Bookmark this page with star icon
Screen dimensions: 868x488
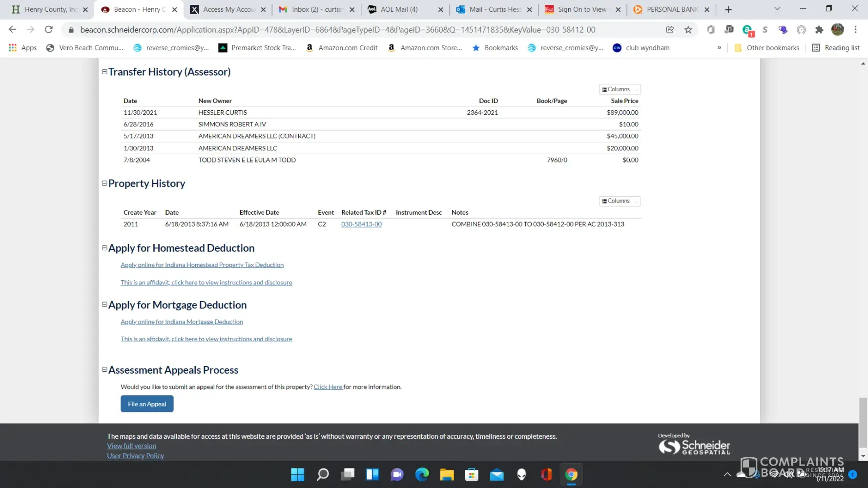click(x=688, y=30)
